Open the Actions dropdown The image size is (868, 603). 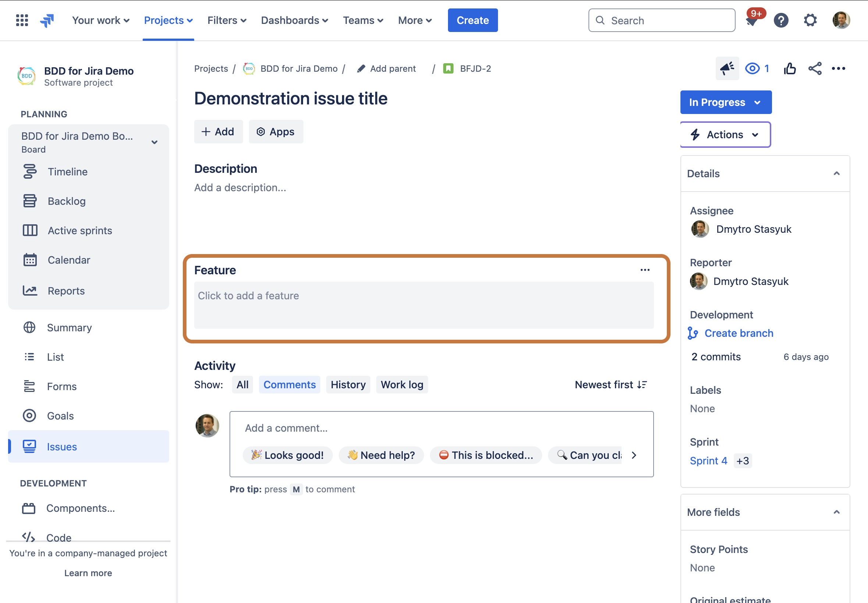[x=725, y=135]
